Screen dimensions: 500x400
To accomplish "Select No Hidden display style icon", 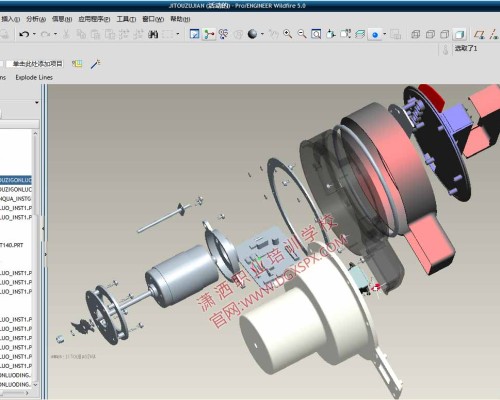I will coord(445,34).
